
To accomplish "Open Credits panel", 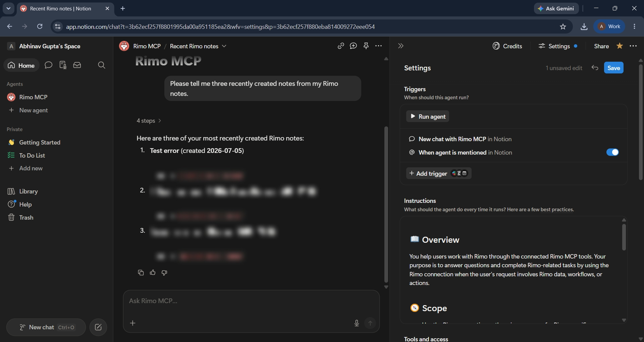I will (507, 46).
